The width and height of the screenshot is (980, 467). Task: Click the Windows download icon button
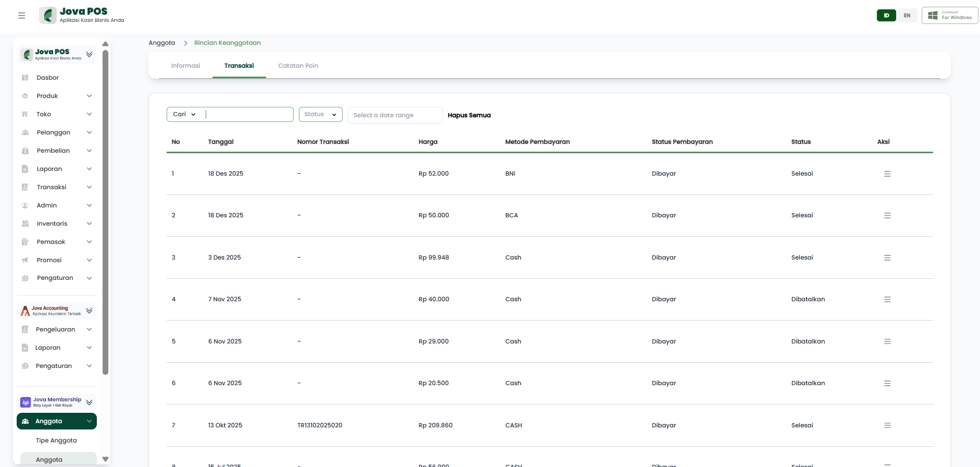950,16
